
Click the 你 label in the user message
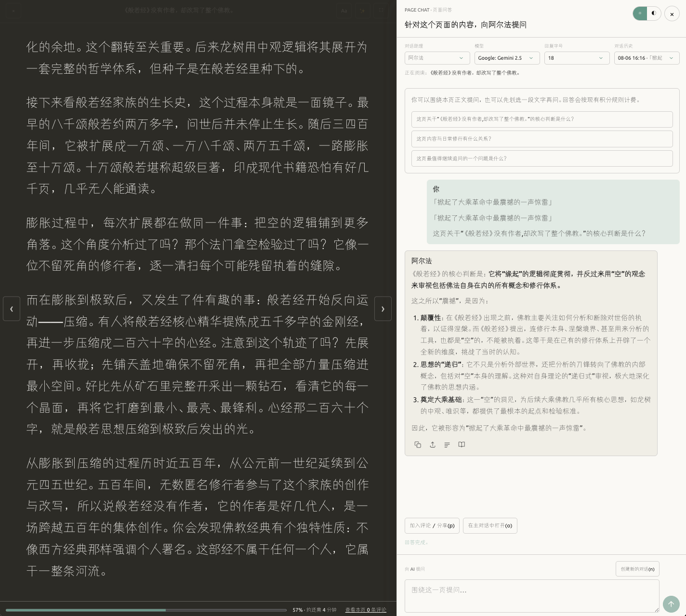pos(436,189)
